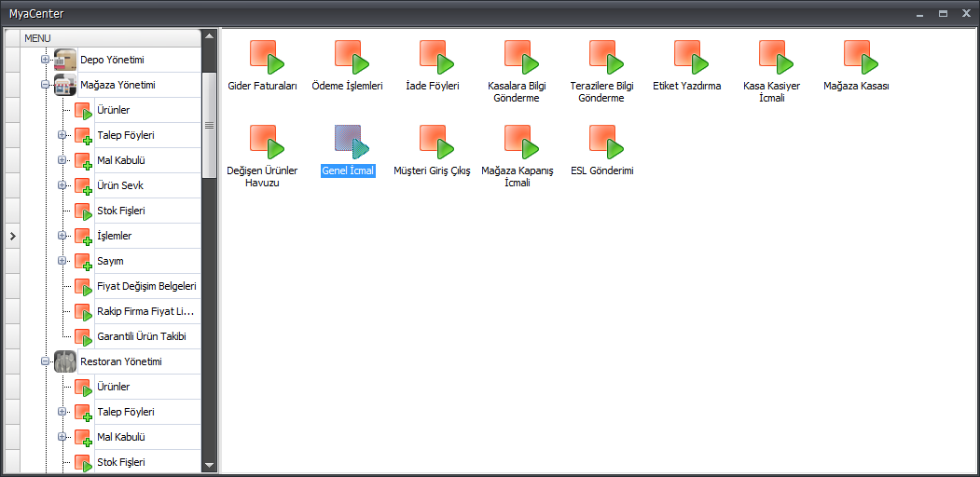Select the highlighted Genel İcmal icon
The width and height of the screenshot is (980, 477).
tap(352, 142)
